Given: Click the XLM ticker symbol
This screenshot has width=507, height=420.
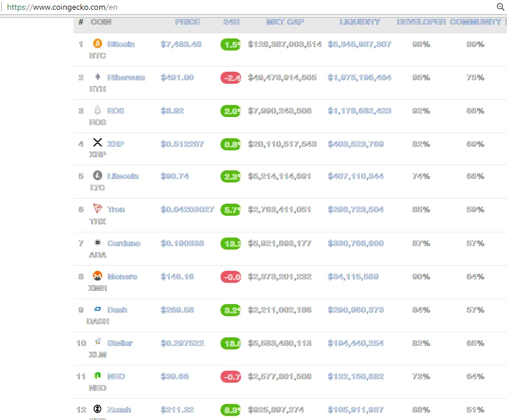Looking at the screenshot, I should [x=98, y=355].
